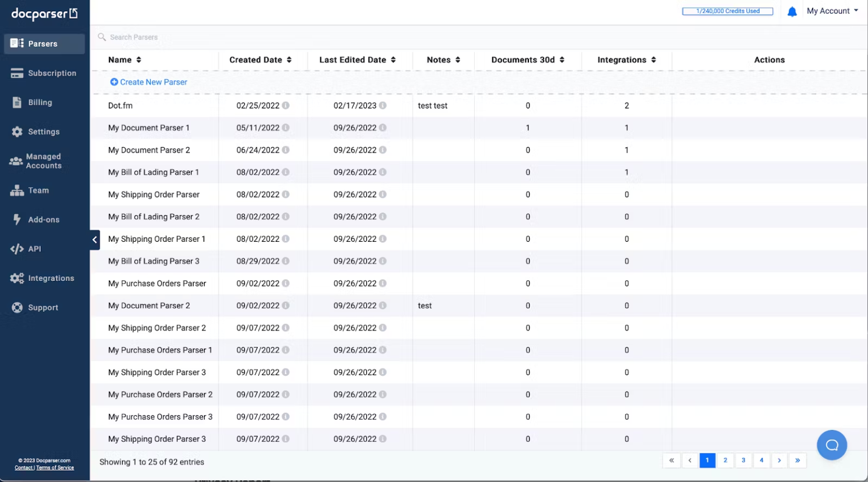
Task: Click the Create New Parser link
Action: 148,82
